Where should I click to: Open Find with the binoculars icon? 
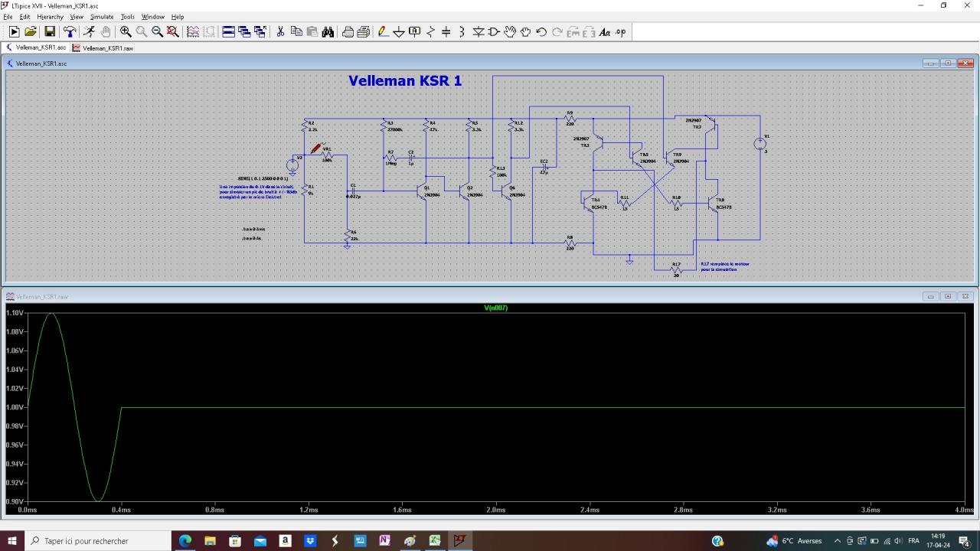328,31
